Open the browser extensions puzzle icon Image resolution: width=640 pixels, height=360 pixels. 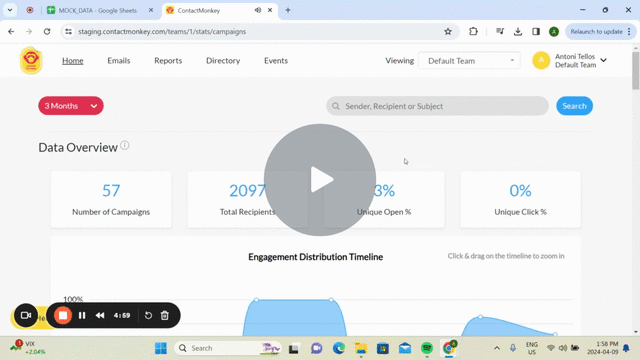click(473, 31)
